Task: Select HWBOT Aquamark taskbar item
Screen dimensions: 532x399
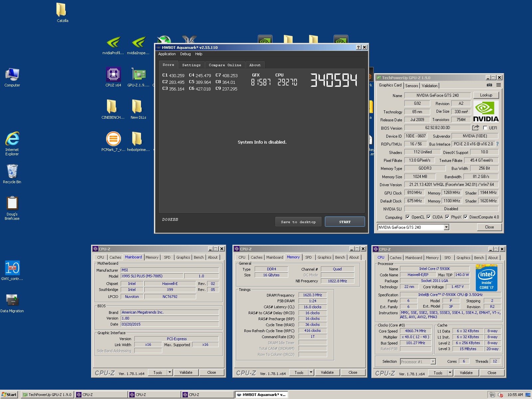Action: coord(261,395)
